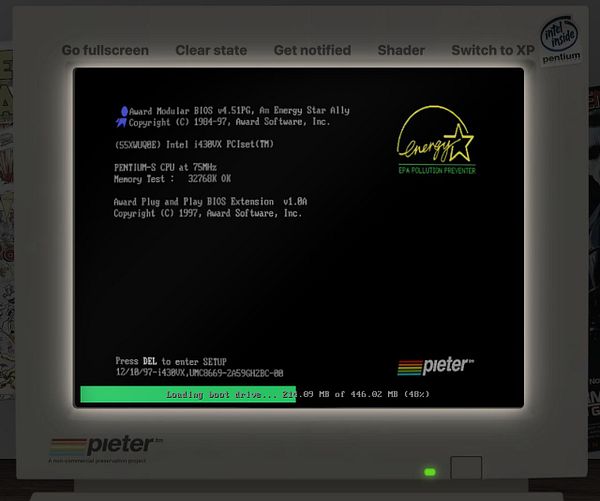Viewport: 600px width, 501px height.
Task: Toggle the Shader option
Action: click(x=401, y=50)
